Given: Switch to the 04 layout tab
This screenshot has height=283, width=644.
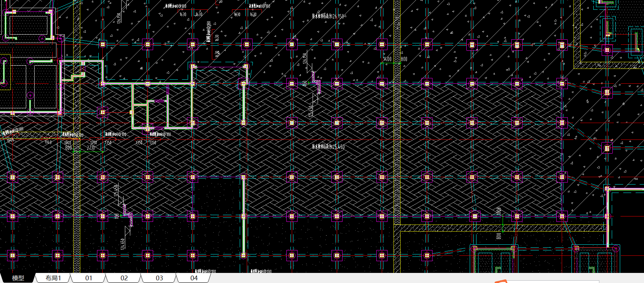Looking at the screenshot, I should [194, 278].
